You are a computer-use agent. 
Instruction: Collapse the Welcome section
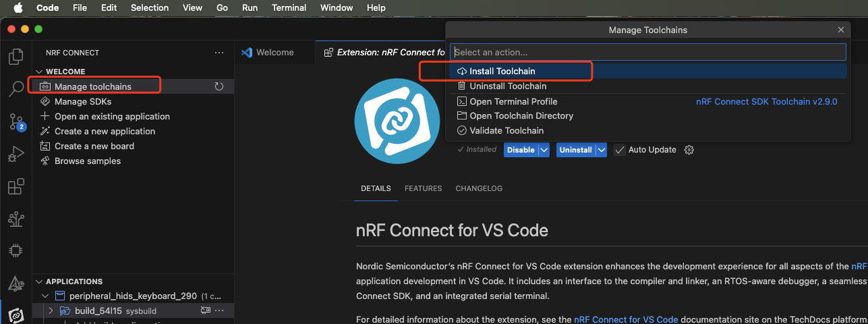39,72
